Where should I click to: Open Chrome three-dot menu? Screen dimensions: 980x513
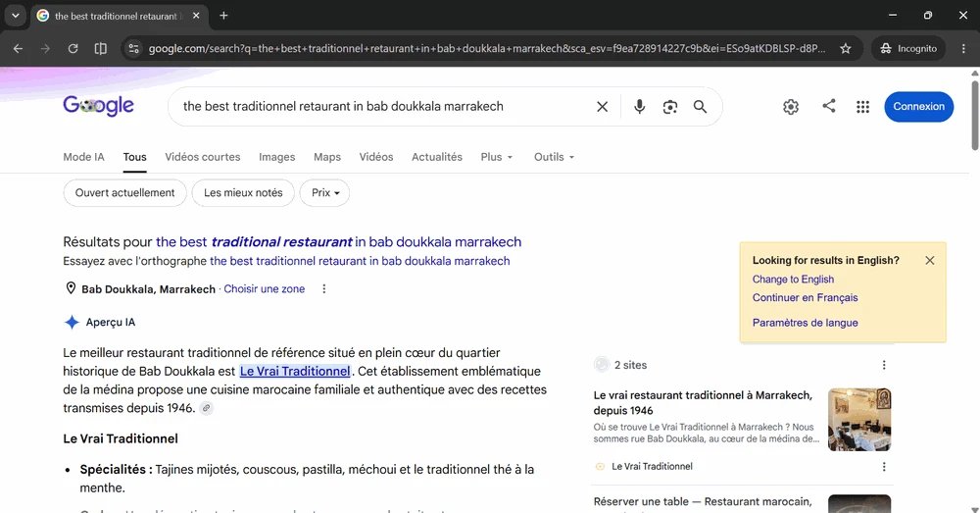tap(963, 48)
